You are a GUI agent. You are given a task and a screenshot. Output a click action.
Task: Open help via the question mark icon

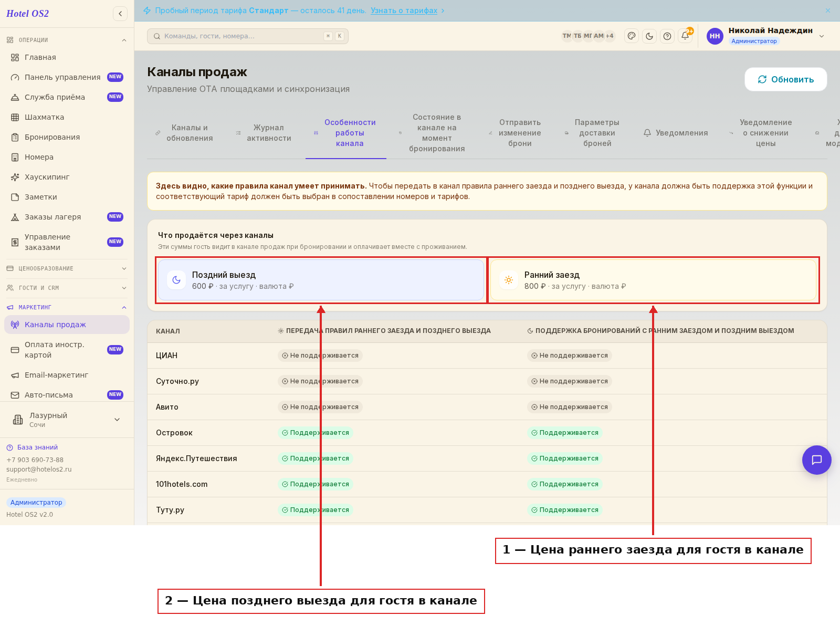coord(667,36)
